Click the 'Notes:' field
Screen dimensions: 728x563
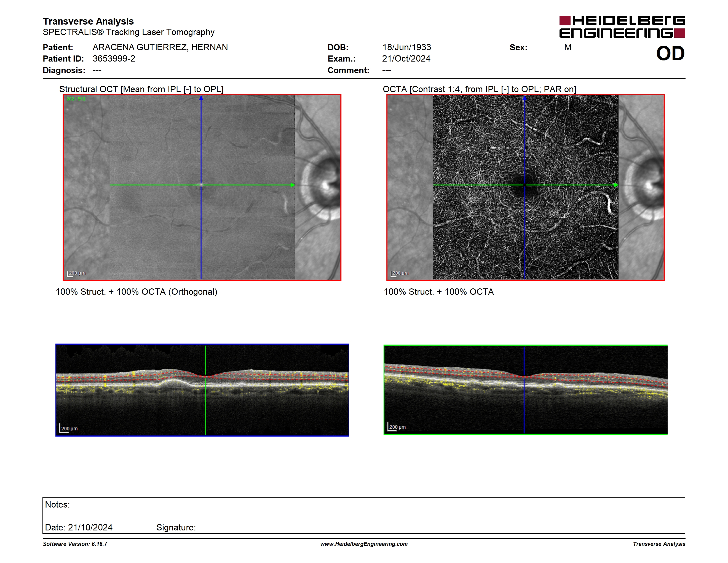[57, 505]
